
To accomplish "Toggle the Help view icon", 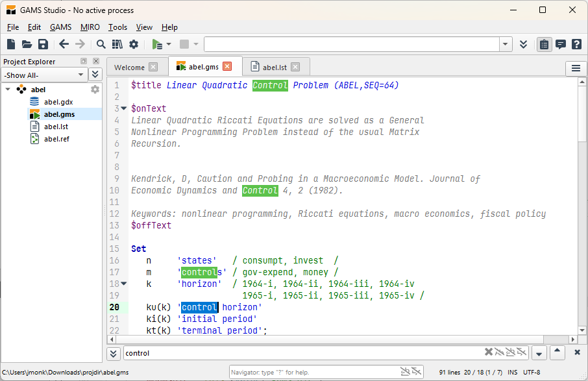I will tap(576, 44).
